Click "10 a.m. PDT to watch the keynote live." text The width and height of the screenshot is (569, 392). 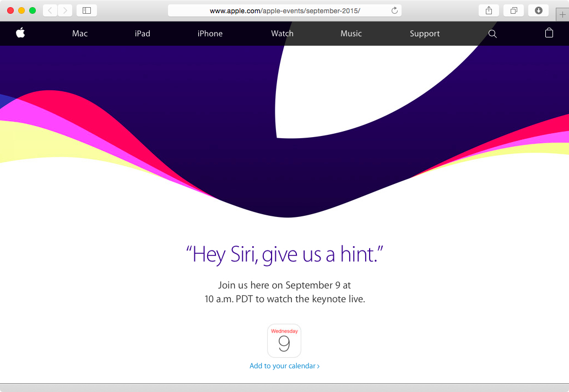pyautogui.click(x=285, y=299)
